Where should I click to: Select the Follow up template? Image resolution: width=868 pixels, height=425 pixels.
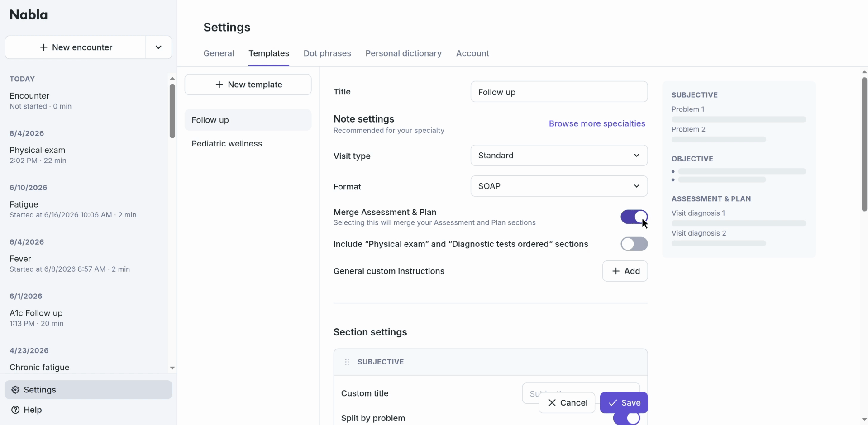[x=248, y=120]
